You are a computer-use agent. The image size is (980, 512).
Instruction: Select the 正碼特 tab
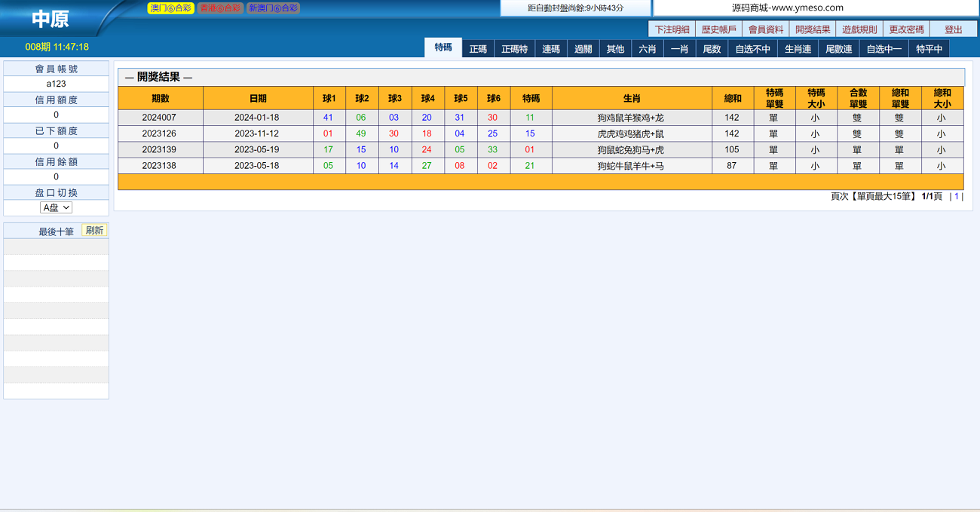515,49
